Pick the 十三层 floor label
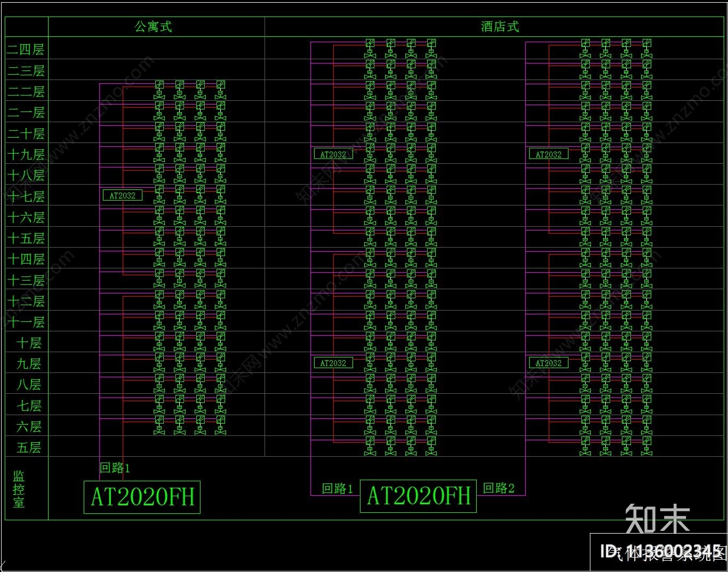 (26, 280)
